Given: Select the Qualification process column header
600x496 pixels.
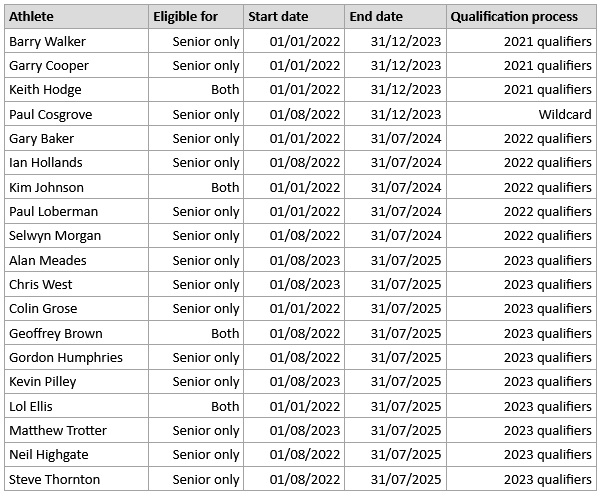Looking at the screenshot, I should point(521,16).
